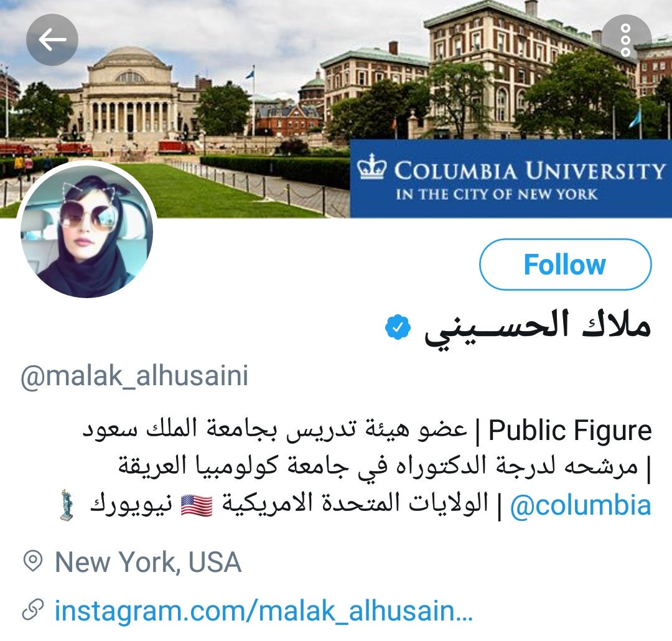Tap the Statue of Liberty emoji
This screenshot has width=672, height=641.
(67, 505)
